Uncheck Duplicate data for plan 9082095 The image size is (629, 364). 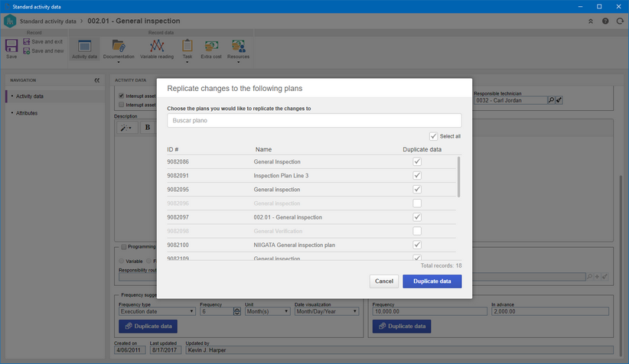click(417, 189)
